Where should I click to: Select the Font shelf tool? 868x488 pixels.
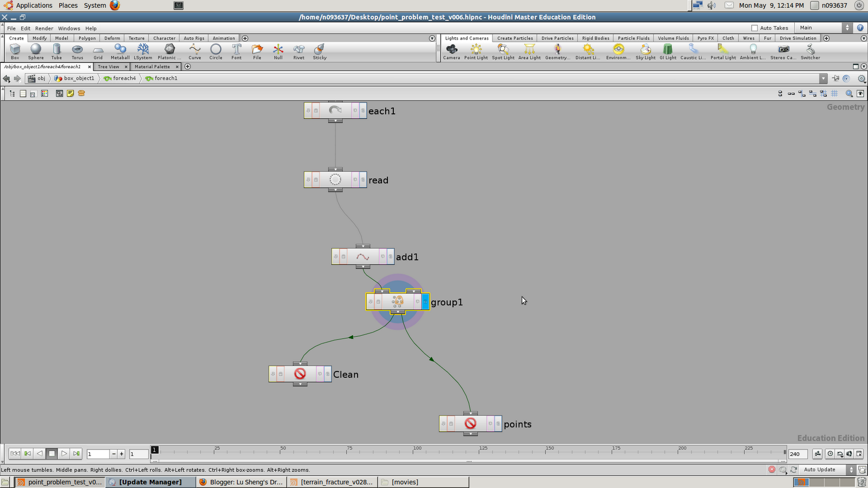pos(237,52)
